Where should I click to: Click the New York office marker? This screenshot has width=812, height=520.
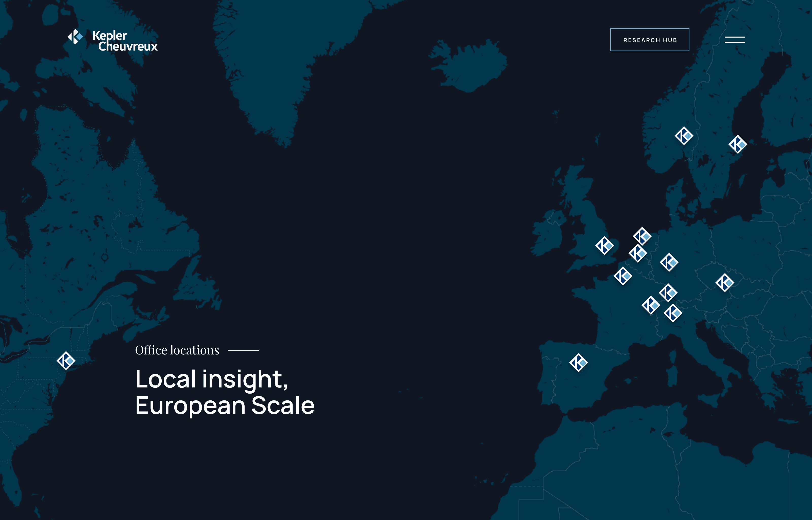pyautogui.click(x=66, y=361)
